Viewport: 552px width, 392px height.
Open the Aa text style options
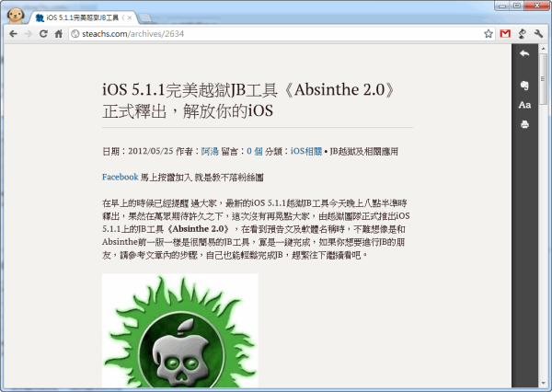coord(524,105)
